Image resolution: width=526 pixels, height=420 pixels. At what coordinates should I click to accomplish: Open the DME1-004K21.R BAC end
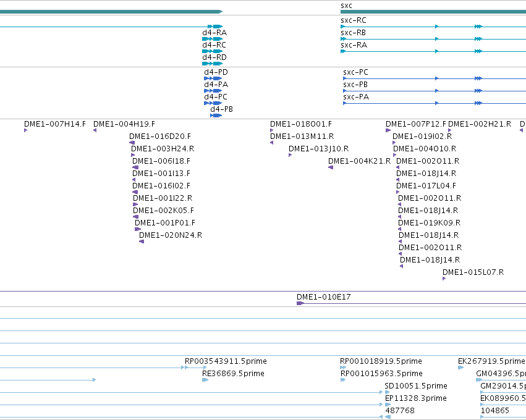pyautogui.click(x=331, y=167)
